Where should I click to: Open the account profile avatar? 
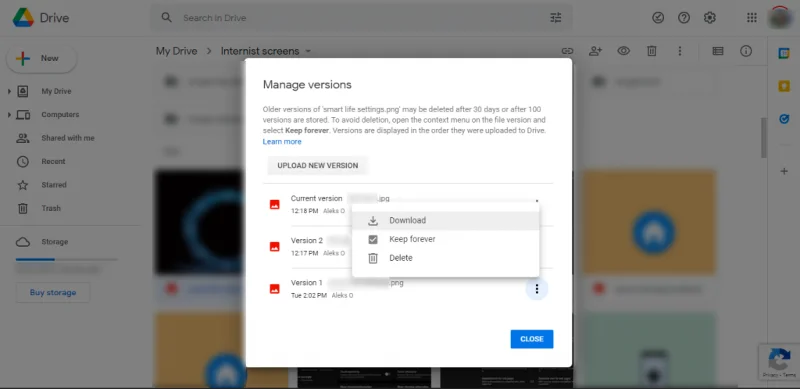tap(780, 18)
